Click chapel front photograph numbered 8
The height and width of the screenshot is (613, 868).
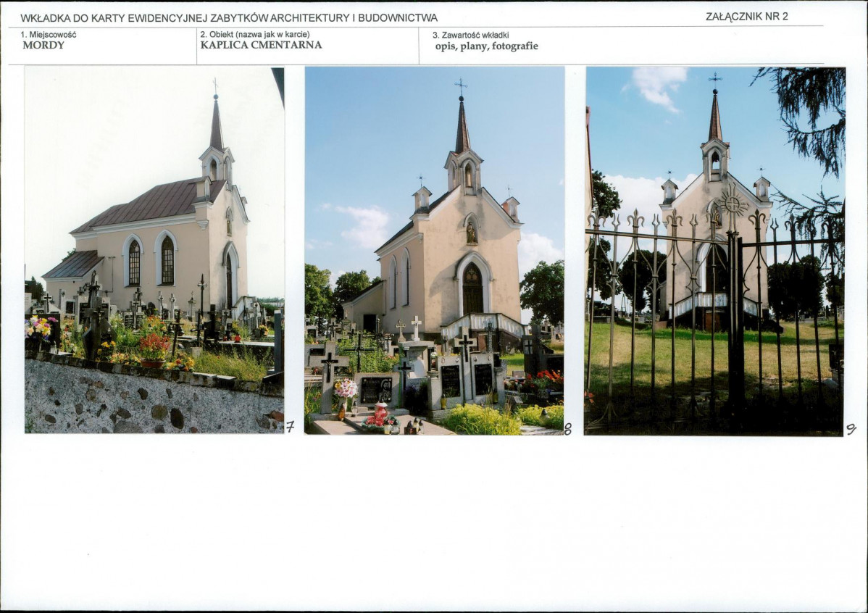(435, 250)
